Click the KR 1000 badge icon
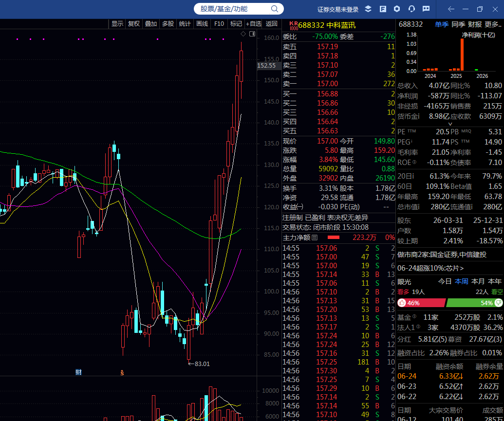Viewport: 504px width, 421px height. click(x=294, y=25)
